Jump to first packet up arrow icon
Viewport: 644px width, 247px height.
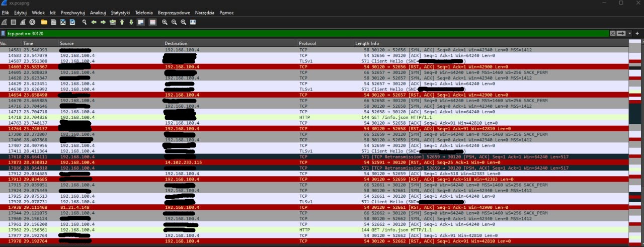122,22
